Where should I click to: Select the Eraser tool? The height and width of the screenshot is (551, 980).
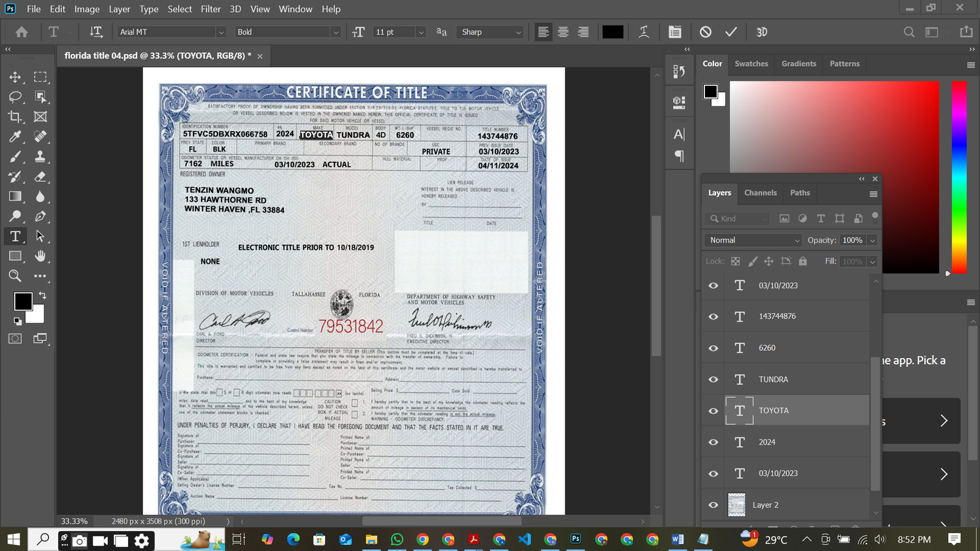coord(40,176)
